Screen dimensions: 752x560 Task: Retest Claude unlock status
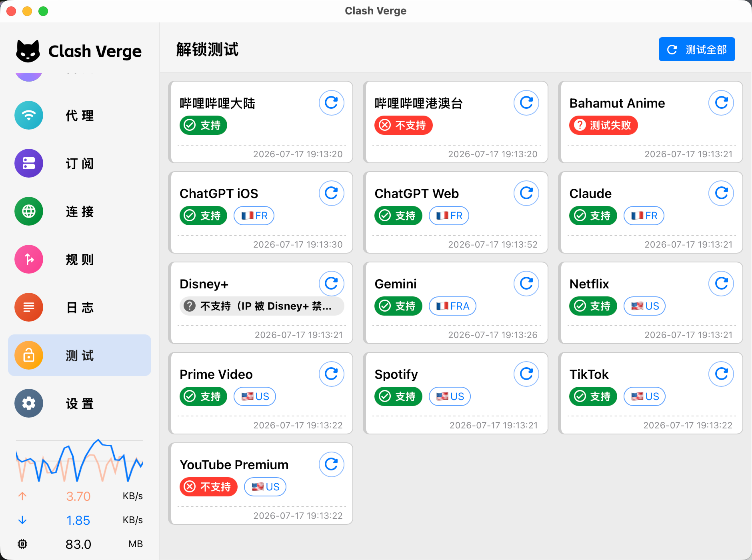click(x=721, y=193)
